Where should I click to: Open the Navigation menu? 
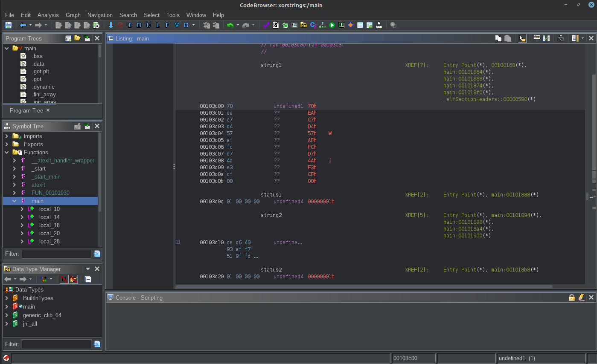100,15
